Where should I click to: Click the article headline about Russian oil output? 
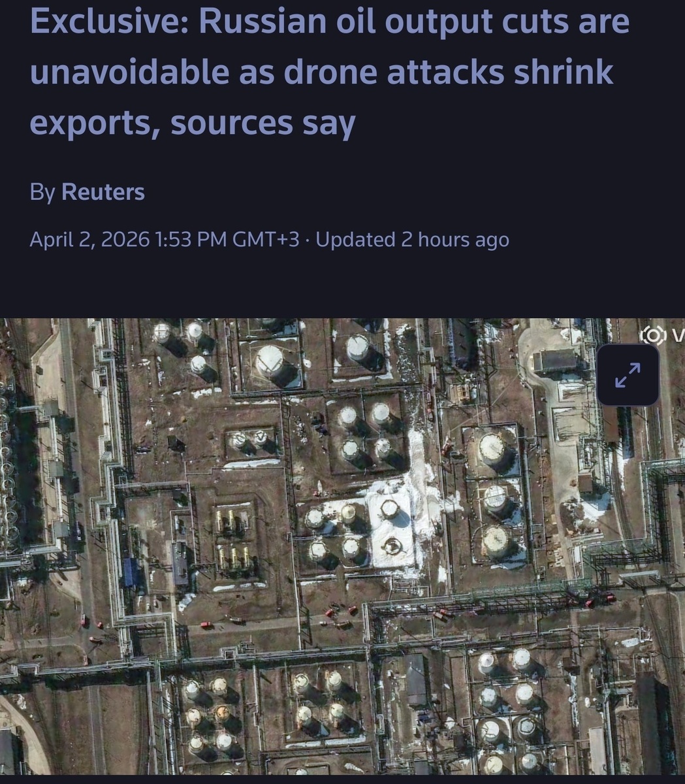330,72
